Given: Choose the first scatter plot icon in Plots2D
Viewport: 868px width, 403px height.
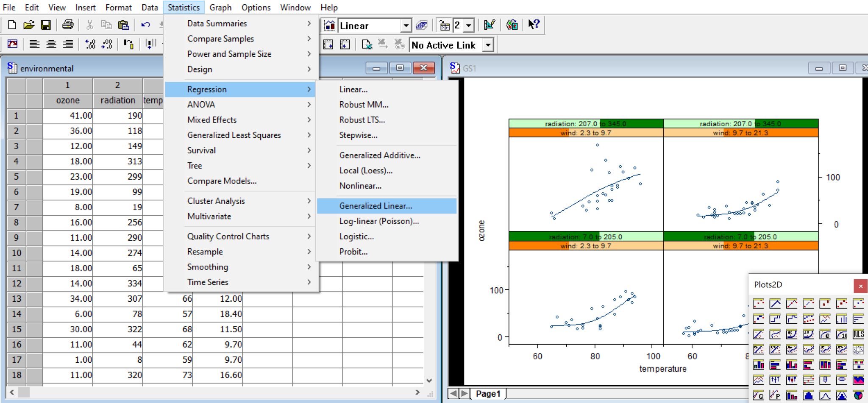Looking at the screenshot, I should click(758, 304).
